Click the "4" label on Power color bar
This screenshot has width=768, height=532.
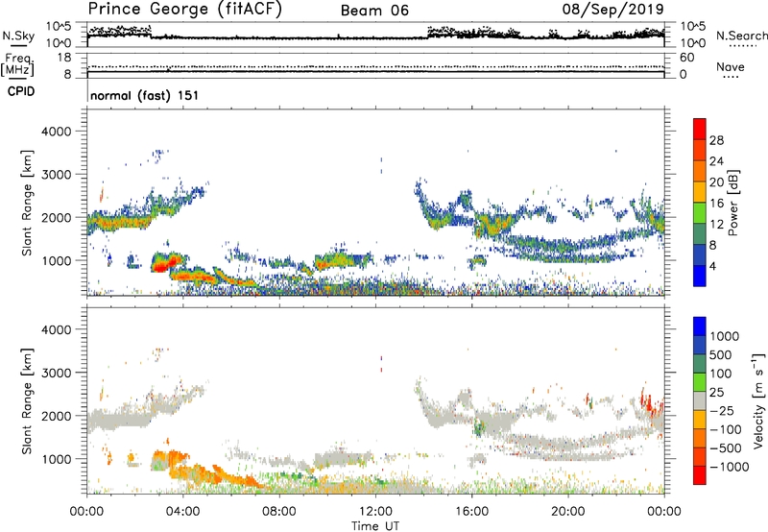[x=713, y=266]
